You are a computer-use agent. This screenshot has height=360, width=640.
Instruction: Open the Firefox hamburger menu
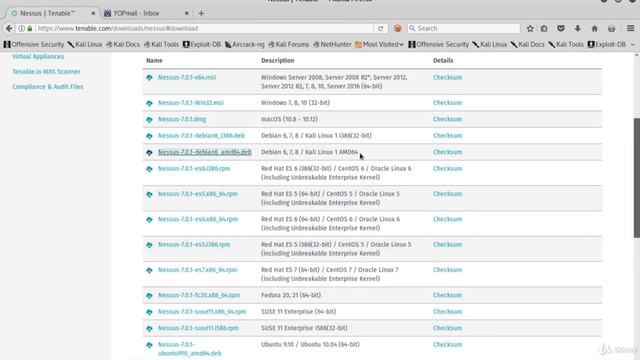(630, 28)
